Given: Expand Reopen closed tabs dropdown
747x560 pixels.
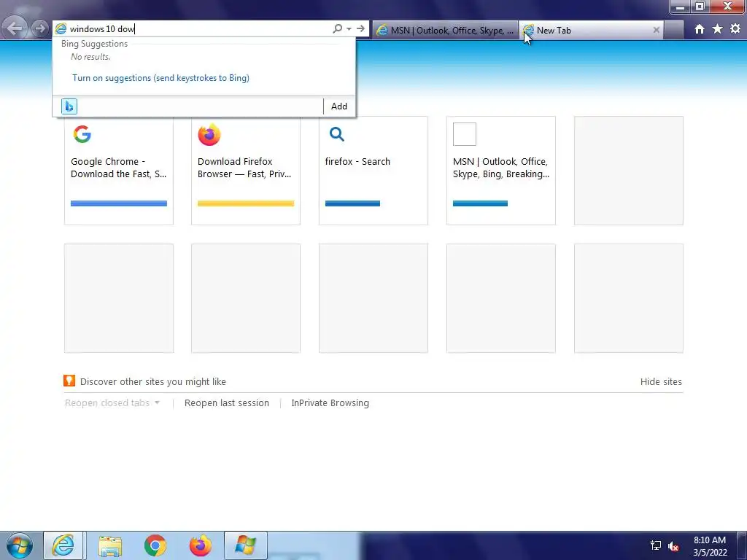Looking at the screenshot, I should [112, 402].
